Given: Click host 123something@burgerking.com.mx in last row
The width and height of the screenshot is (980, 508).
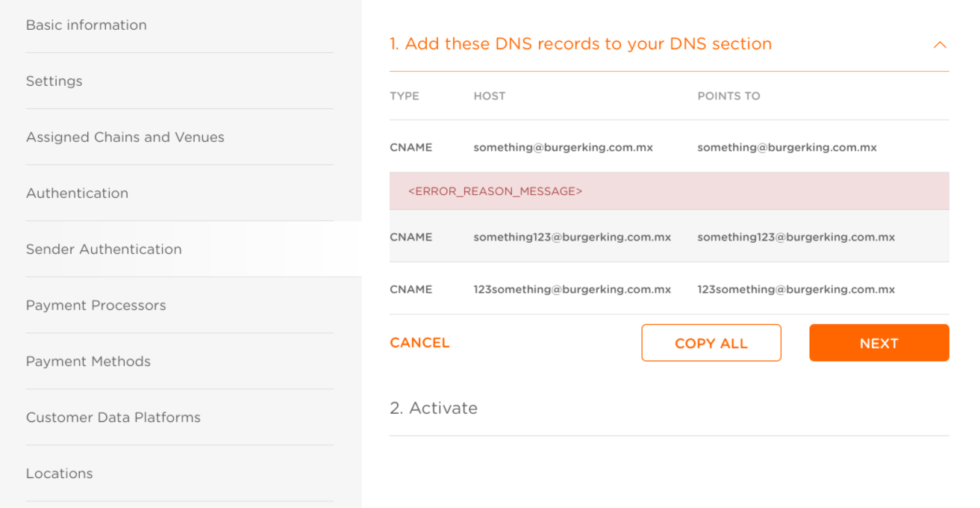Looking at the screenshot, I should (572, 289).
